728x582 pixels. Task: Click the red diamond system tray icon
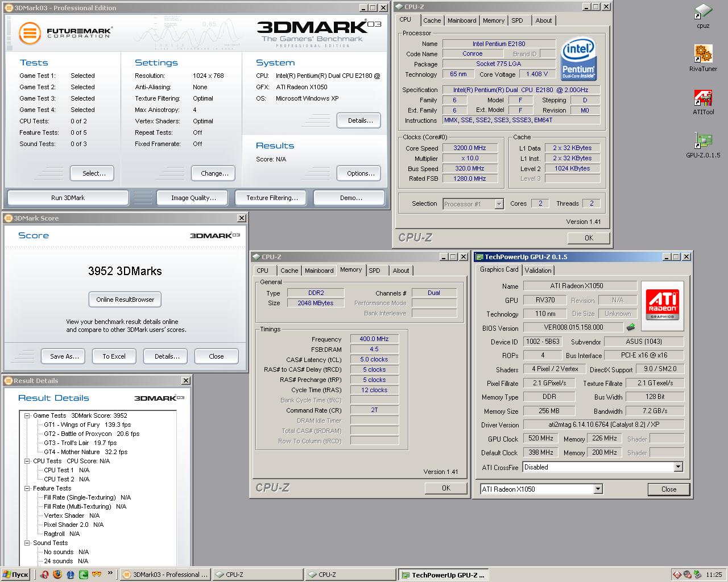click(677, 575)
